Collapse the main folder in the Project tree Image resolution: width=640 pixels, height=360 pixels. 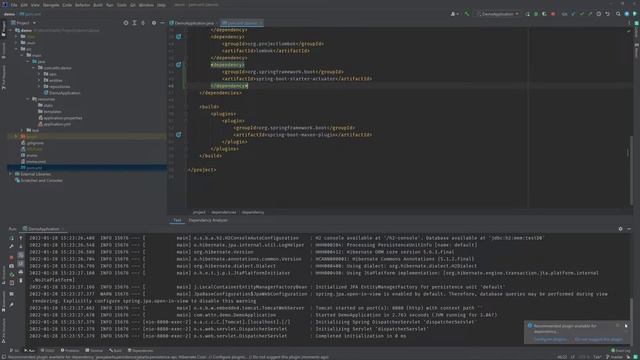[22, 55]
